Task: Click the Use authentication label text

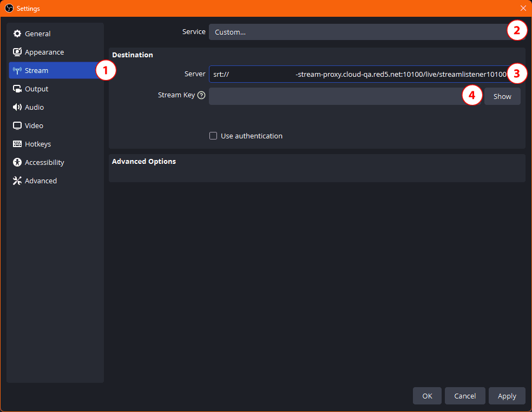Action: click(x=252, y=136)
